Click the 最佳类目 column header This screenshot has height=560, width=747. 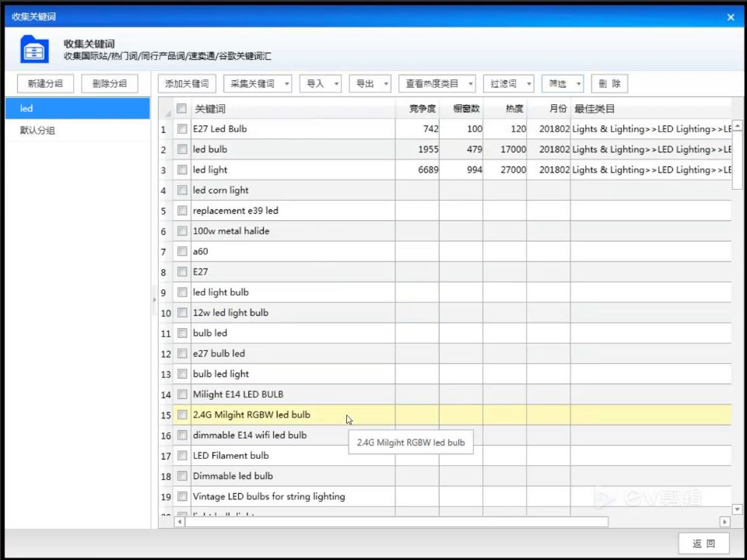point(651,109)
